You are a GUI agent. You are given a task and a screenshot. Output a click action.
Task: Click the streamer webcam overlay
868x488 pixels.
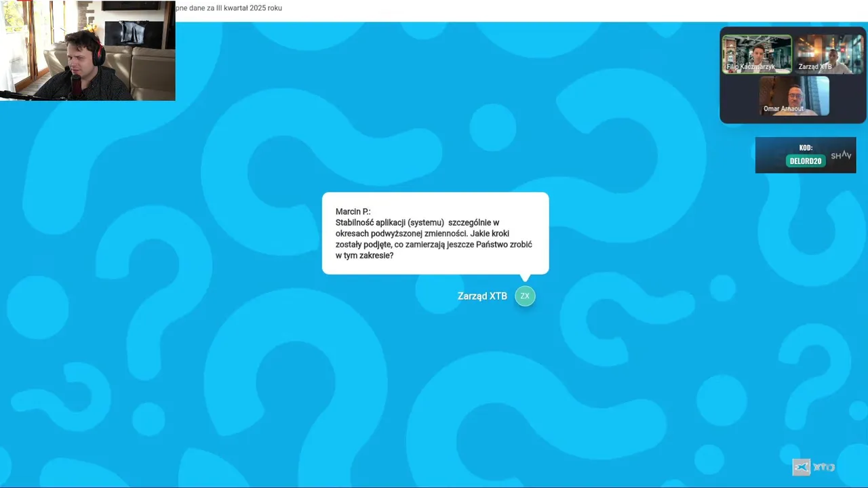(x=87, y=51)
